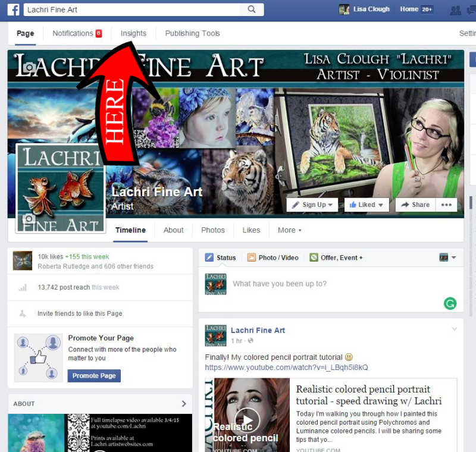Image resolution: width=476 pixels, height=452 pixels.
Task: Select the Photos tab
Action: coord(213,230)
